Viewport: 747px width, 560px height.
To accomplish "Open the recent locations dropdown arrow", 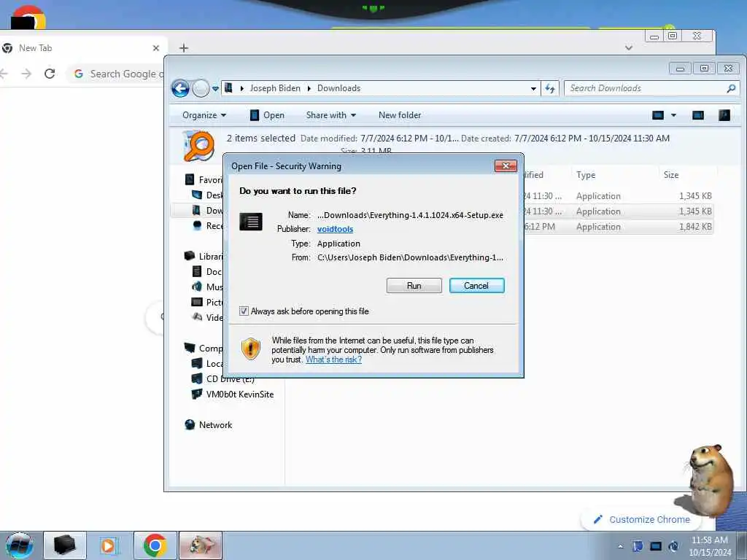I will tap(215, 88).
